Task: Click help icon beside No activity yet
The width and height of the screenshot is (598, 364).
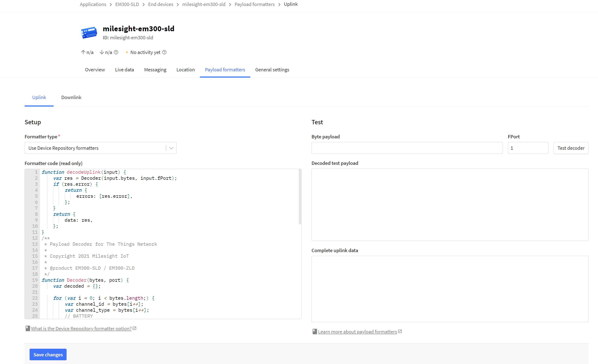Action: point(164,52)
